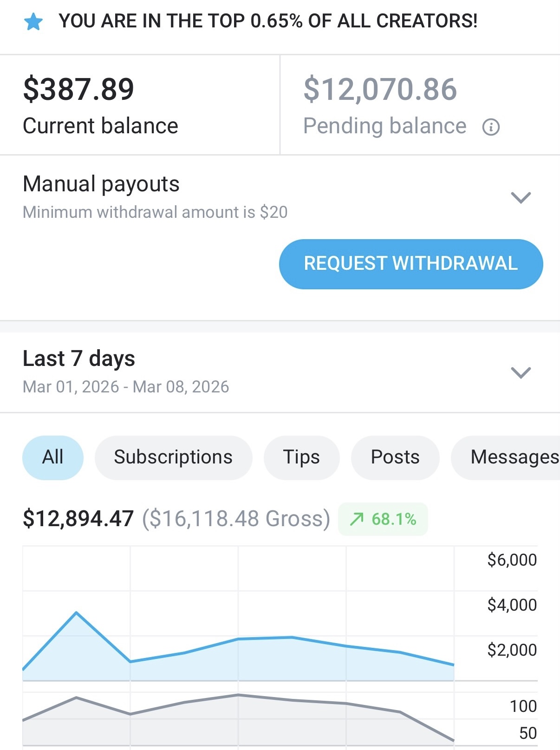Click the top 0.65% creators banner
Viewport: 560px width, 750px height.
click(268, 21)
